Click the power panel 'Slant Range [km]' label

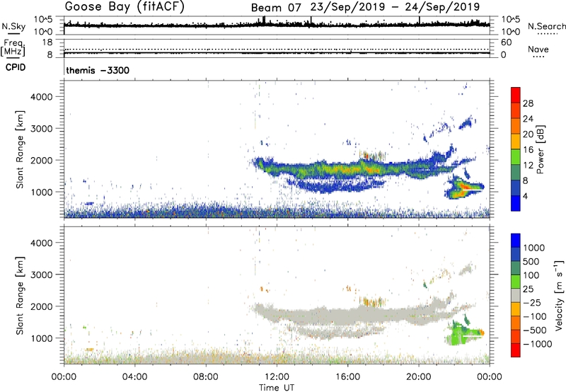[x=20, y=149]
